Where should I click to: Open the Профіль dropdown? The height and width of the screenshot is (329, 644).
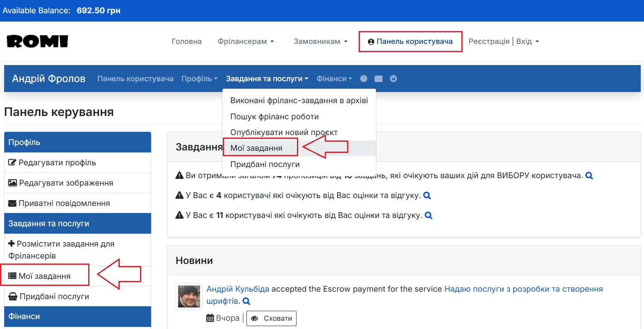pyautogui.click(x=199, y=78)
